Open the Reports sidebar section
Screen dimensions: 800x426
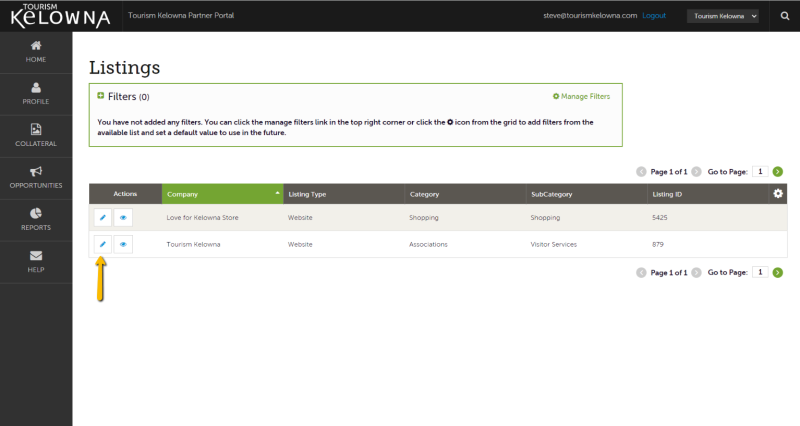tap(36, 220)
